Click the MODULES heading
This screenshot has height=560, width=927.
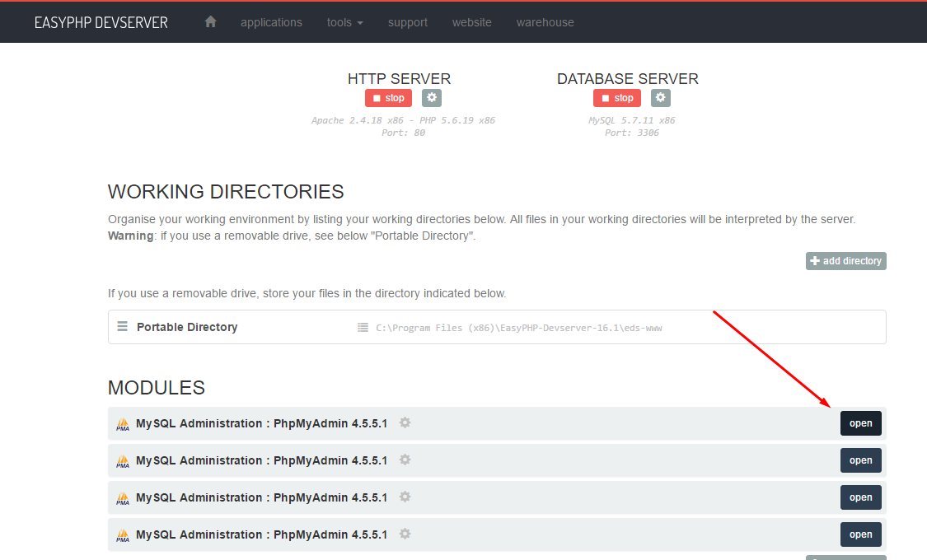[156, 388]
